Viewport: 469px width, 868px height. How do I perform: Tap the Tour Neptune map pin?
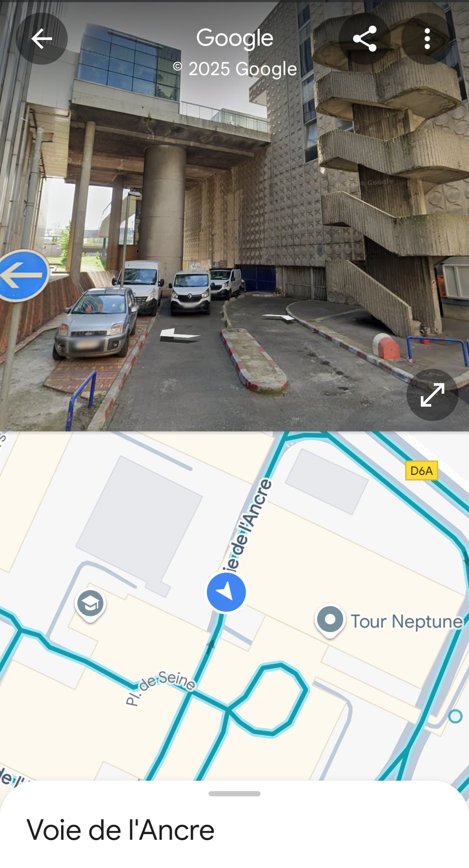(x=330, y=621)
